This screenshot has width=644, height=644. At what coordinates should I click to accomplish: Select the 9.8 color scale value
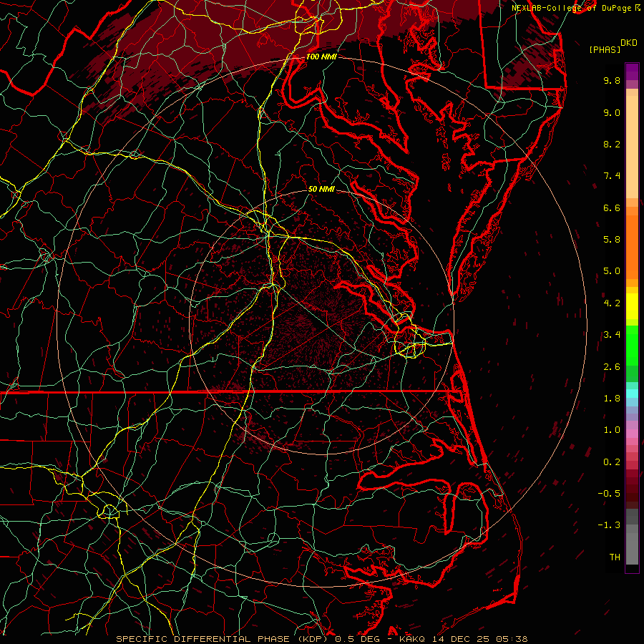click(x=612, y=80)
